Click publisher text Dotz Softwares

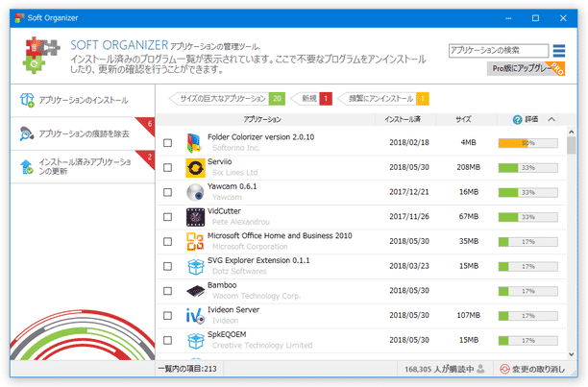239,271
